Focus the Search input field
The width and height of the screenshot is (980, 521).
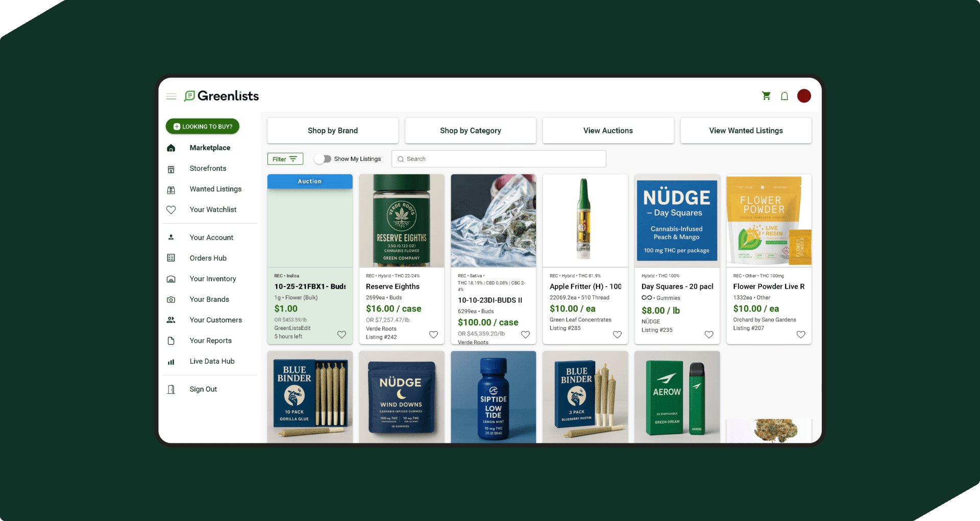pos(499,159)
